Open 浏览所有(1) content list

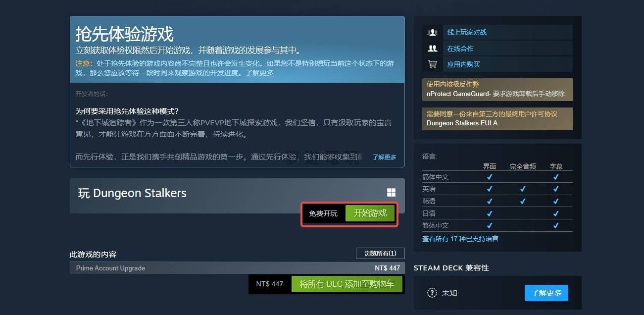click(x=380, y=253)
